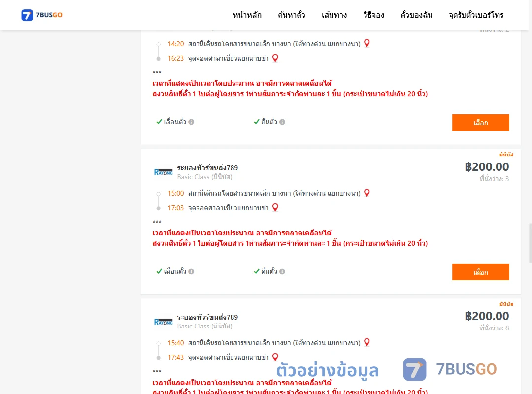
Task: Open map pin for 14:20 Bangna station
Action: tap(367, 43)
